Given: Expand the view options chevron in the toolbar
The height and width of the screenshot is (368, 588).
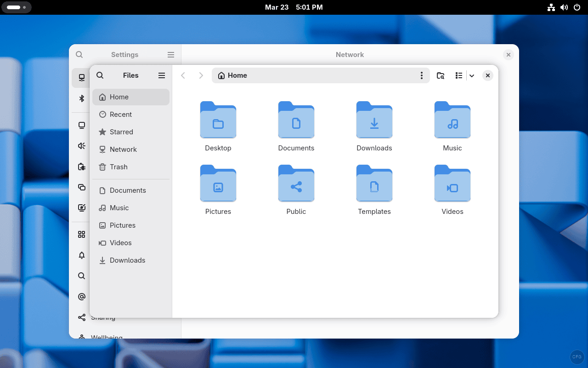Looking at the screenshot, I should pos(472,75).
